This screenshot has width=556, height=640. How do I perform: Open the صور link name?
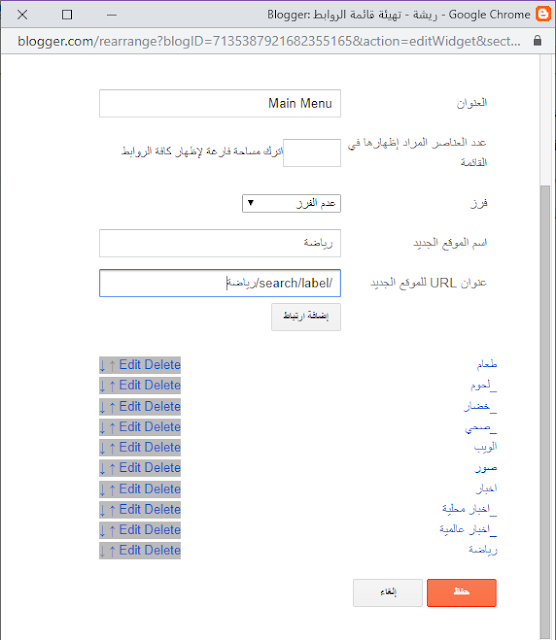point(486,468)
